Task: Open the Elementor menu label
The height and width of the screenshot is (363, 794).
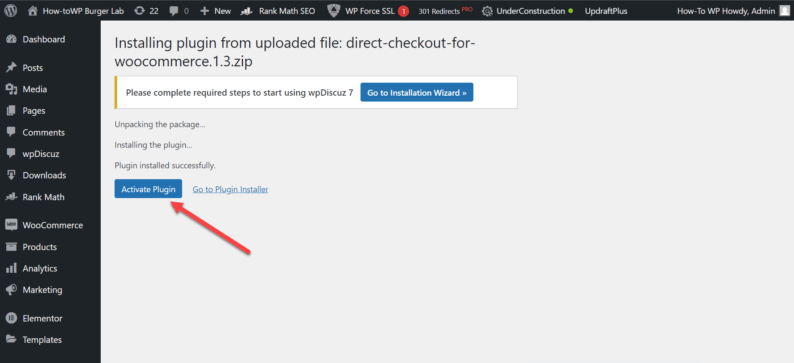Action: (43, 318)
